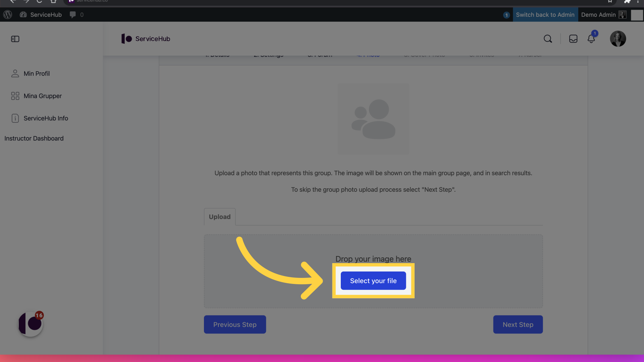Open the search panel icon
This screenshot has width=644, height=362.
(x=548, y=39)
